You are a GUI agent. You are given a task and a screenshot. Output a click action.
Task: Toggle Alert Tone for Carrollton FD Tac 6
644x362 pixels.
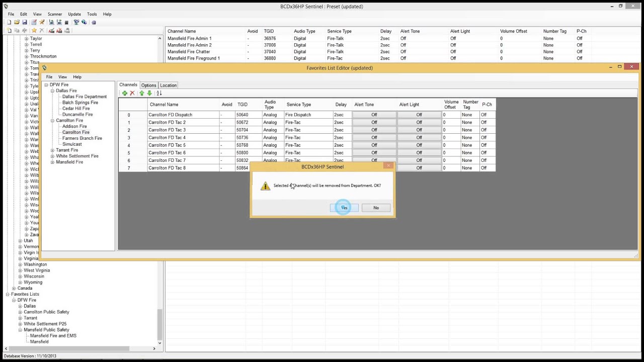[374, 152]
